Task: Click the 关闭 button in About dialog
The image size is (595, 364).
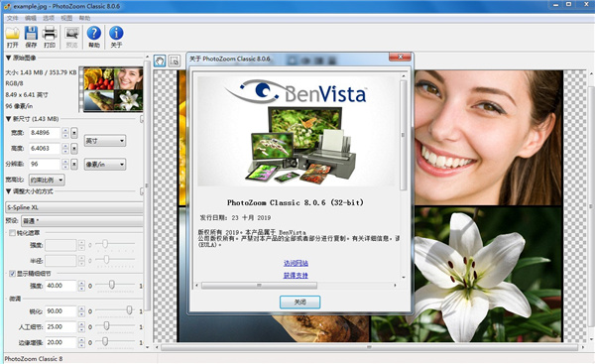Action: tap(300, 303)
